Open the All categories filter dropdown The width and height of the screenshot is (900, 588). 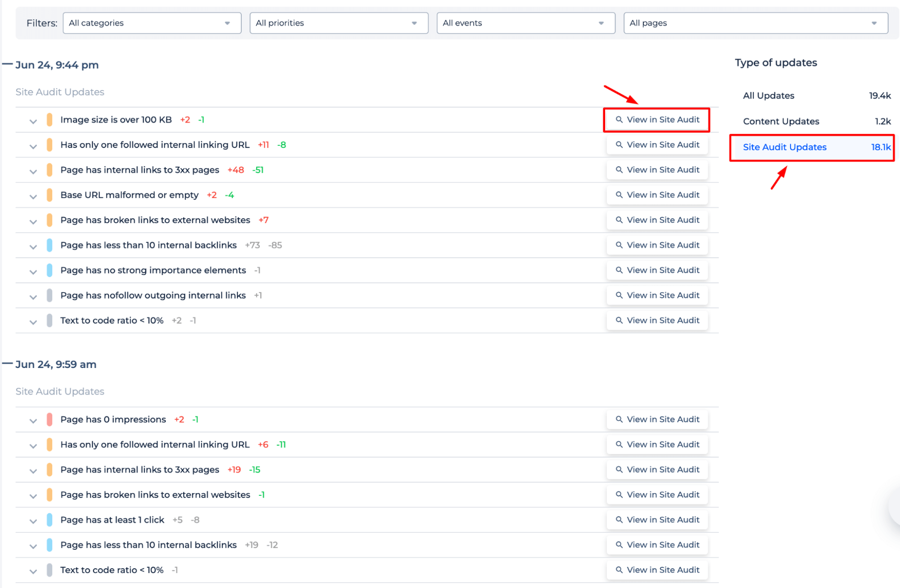click(152, 23)
